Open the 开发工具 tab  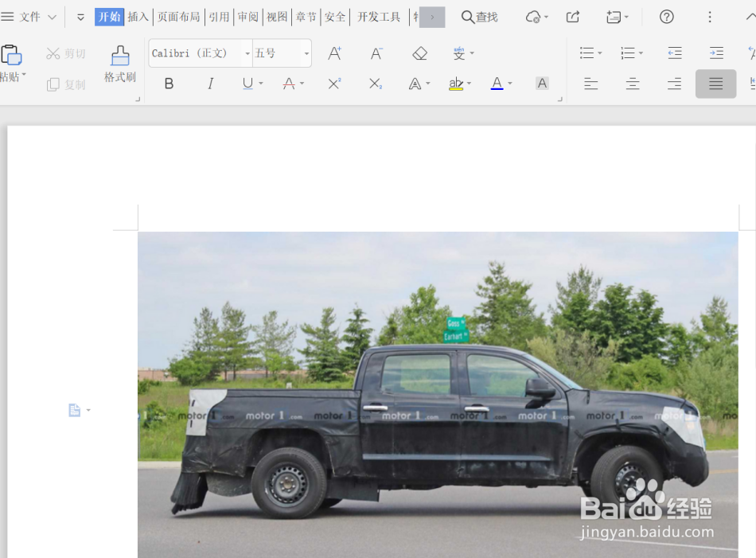coord(379,17)
